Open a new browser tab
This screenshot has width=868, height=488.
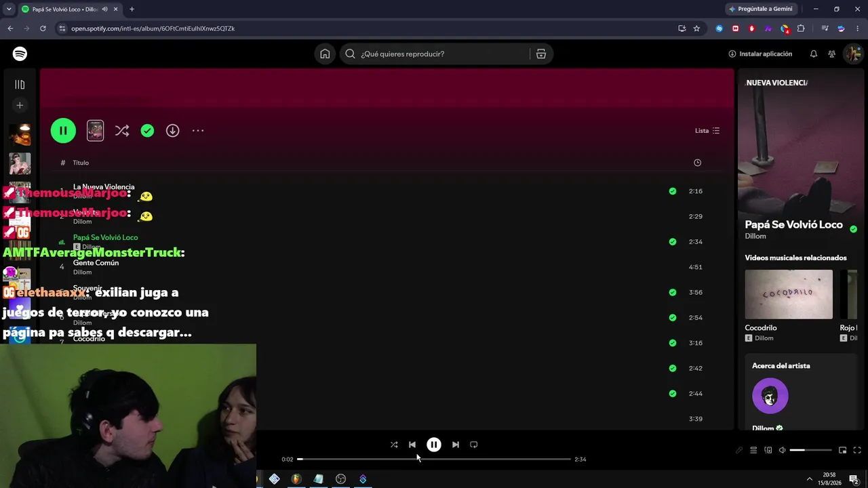coord(132,9)
